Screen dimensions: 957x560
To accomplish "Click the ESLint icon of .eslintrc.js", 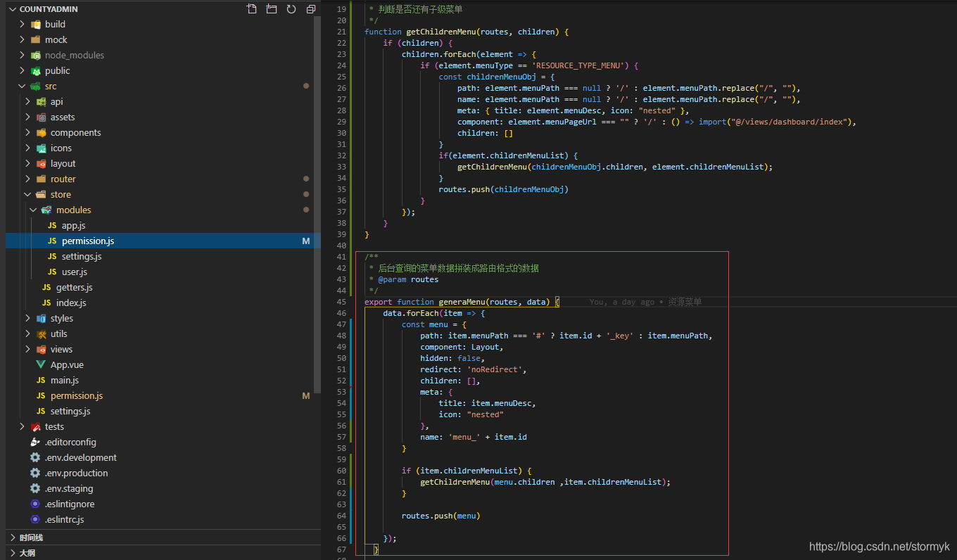I will coord(36,519).
